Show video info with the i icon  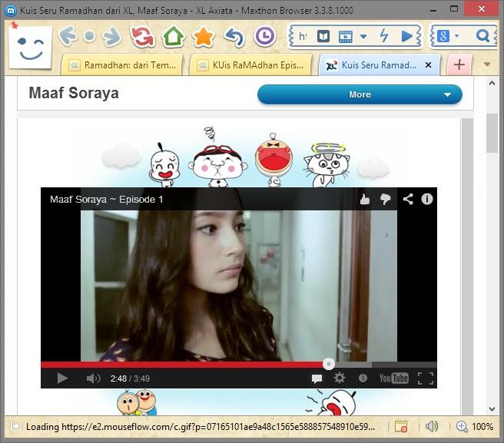pyautogui.click(x=427, y=199)
